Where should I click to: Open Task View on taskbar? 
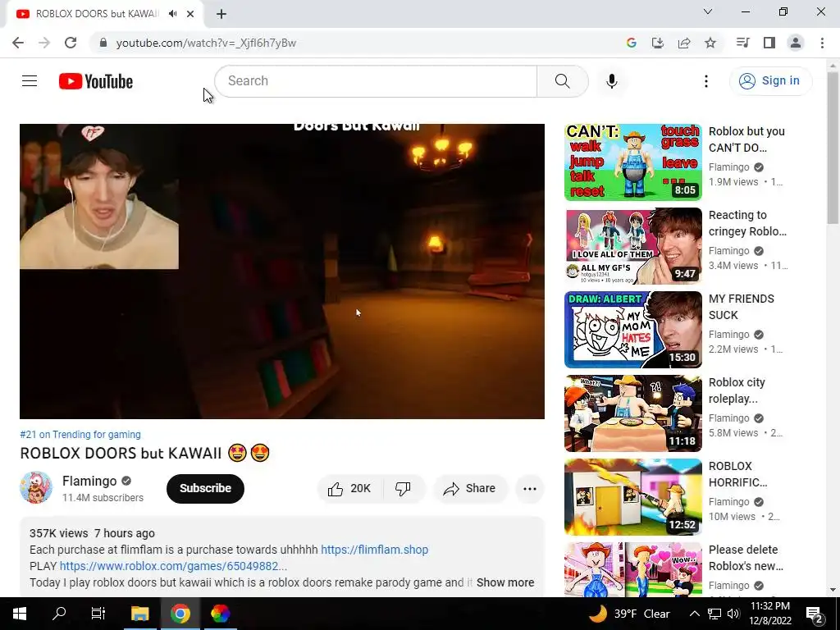(x=98, y=614)
